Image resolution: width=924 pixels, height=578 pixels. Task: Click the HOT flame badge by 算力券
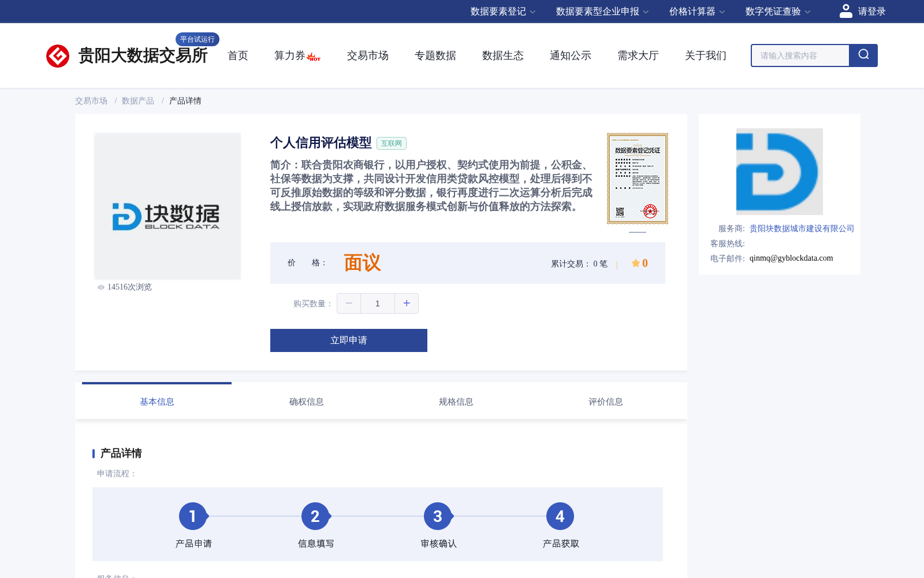(x=314, y=57)
